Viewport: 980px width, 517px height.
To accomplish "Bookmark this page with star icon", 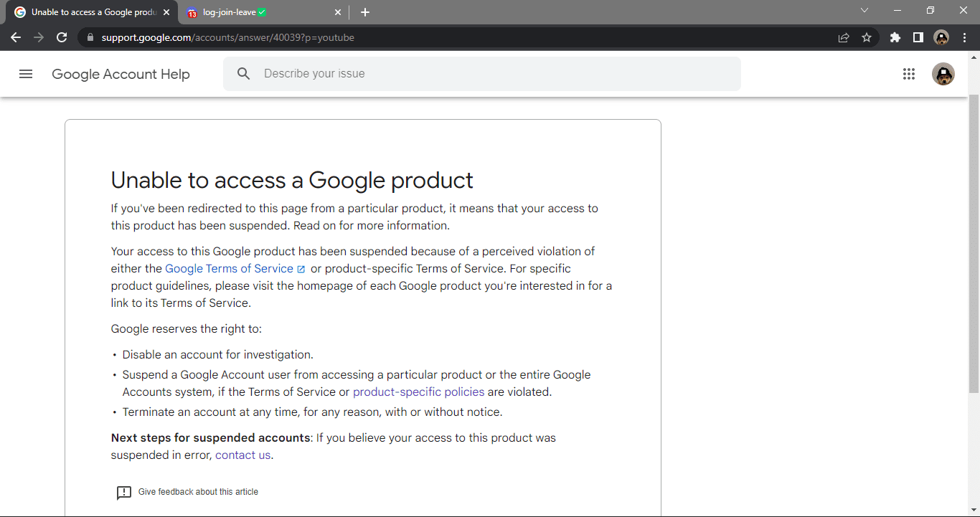I will pos(867,37).
